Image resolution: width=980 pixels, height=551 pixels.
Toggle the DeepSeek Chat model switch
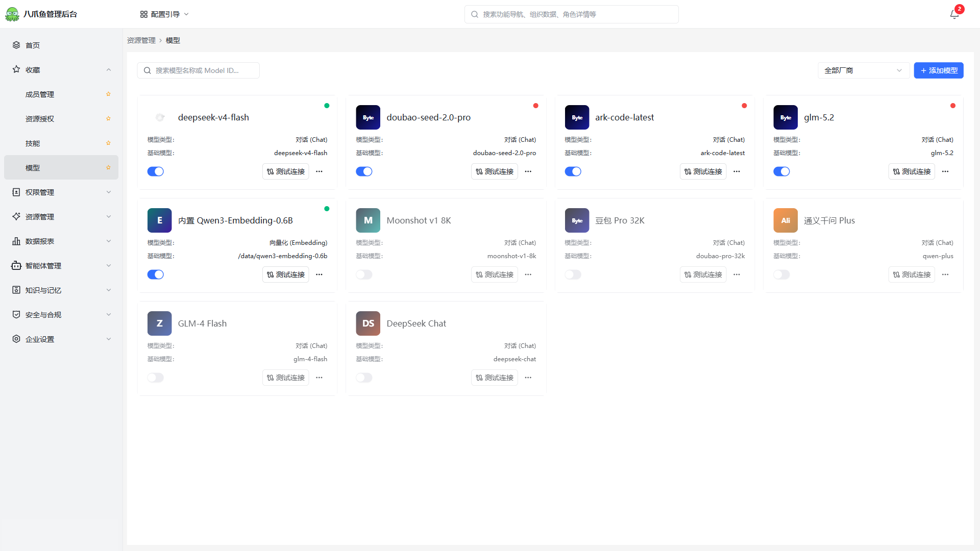364,378
